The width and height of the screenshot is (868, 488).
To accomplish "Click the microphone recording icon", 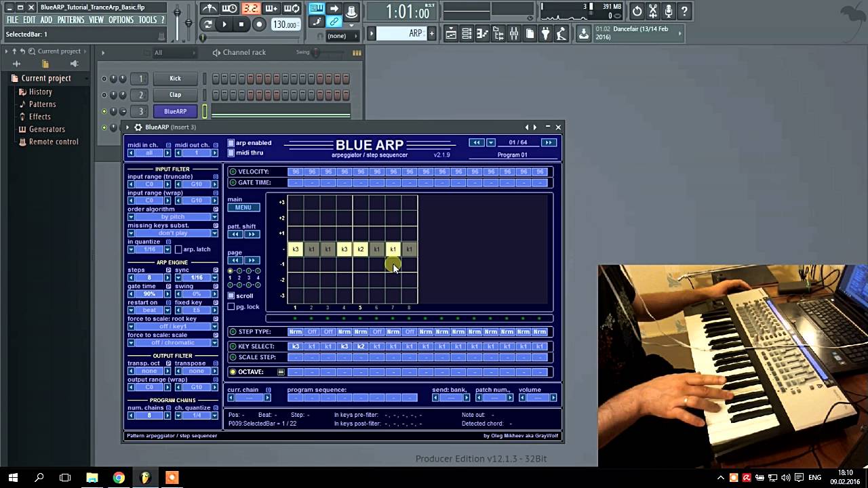I will tap(669, 11).
